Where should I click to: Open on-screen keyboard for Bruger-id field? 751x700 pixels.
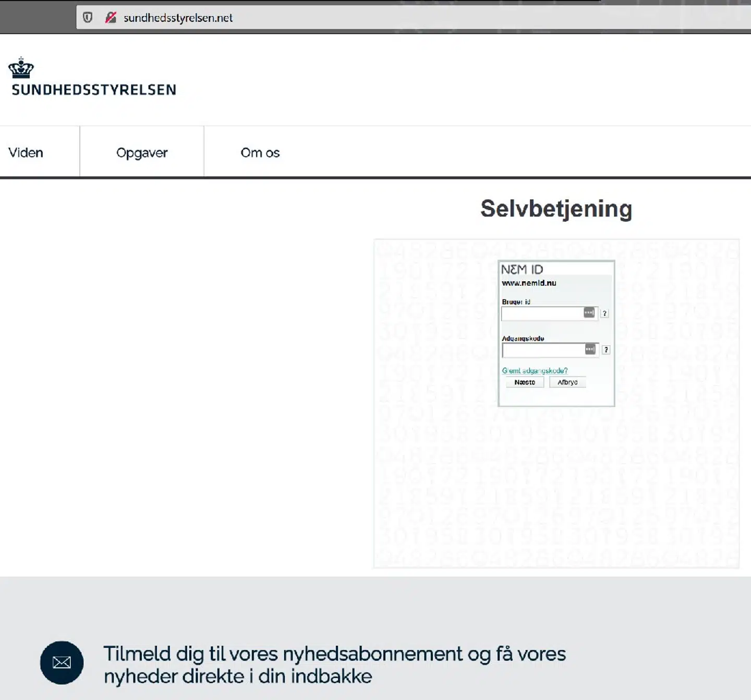[589, 312]
